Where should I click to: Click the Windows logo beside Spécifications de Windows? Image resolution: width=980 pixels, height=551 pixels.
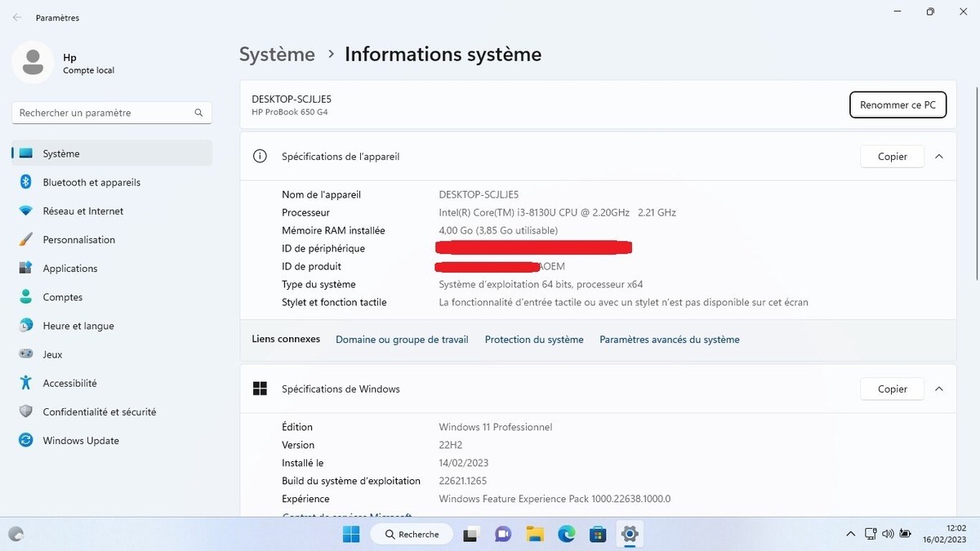point(260,389)
